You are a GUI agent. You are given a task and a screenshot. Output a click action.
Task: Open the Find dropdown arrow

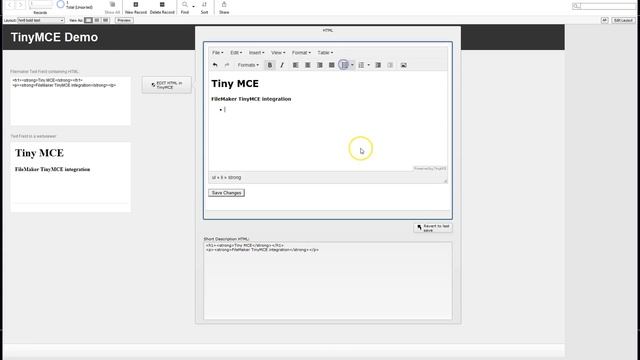[193, 6]
